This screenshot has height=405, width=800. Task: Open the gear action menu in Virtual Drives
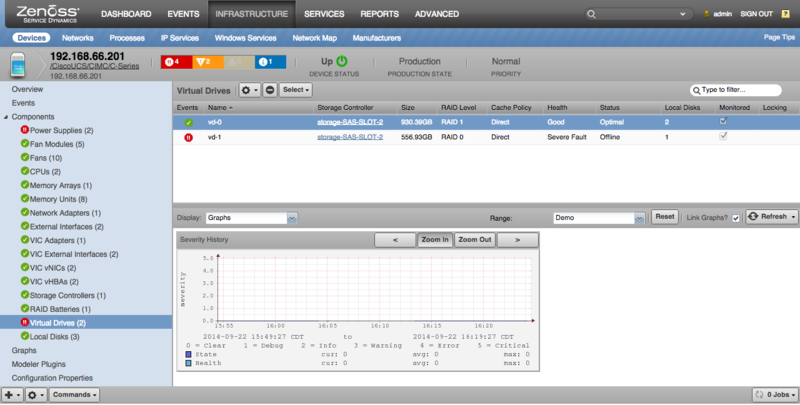coord(249,90)
